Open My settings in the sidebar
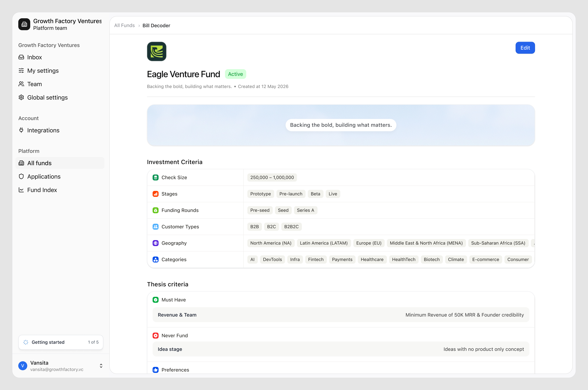The height and width of the screenshot is (390, 588). [60, 71]
